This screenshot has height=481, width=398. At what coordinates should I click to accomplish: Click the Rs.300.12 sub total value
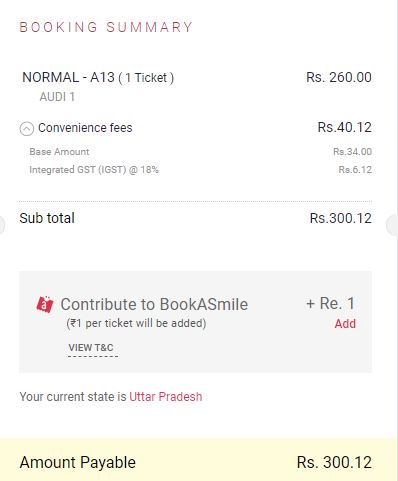341,218
